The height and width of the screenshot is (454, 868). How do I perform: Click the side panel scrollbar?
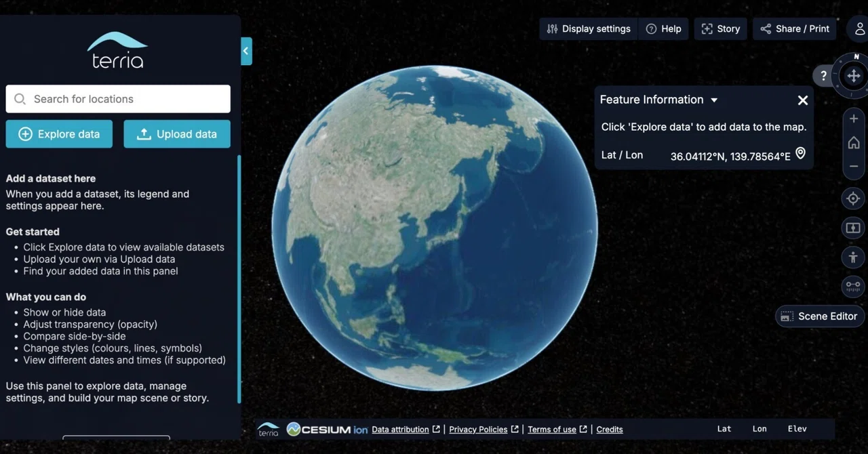[239, 279]
